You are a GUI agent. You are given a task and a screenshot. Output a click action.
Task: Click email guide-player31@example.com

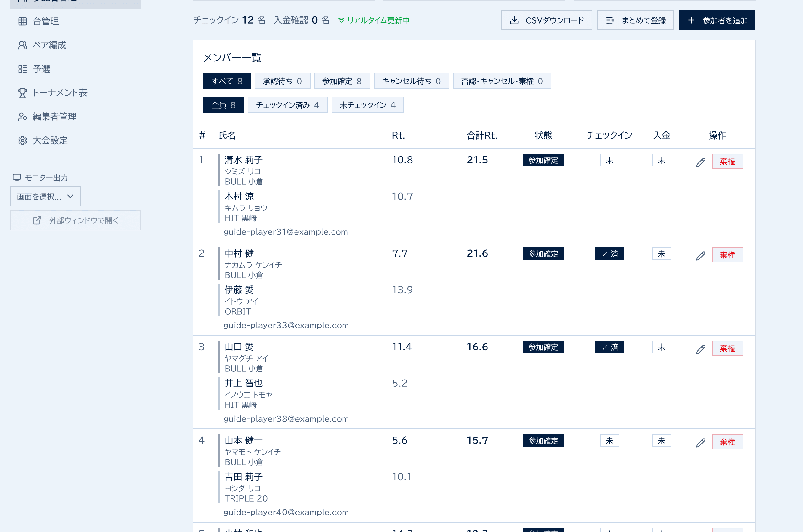(x=285, y=232)
